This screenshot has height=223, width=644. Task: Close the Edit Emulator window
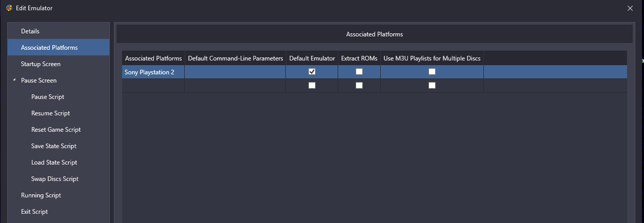[x=630, y=8]
